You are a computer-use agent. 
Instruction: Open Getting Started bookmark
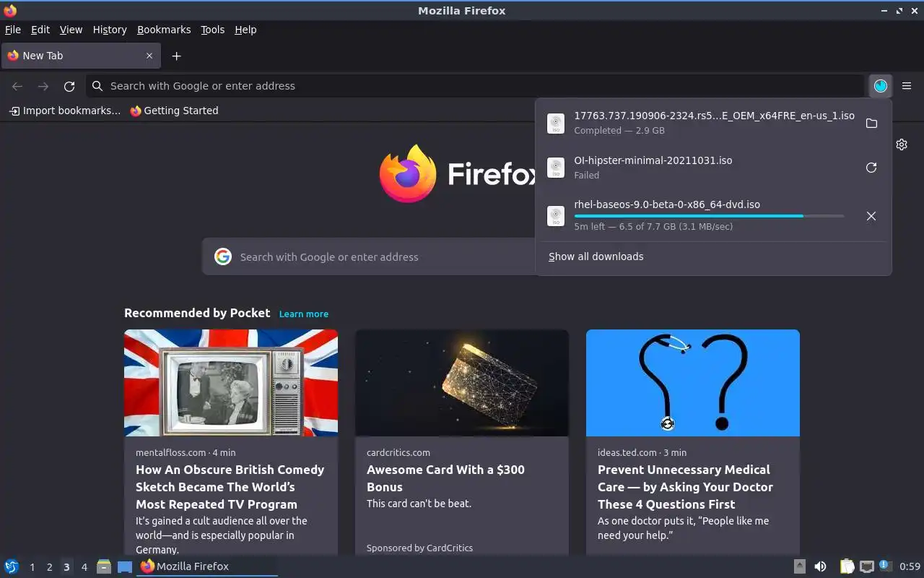tap(174, 111)
